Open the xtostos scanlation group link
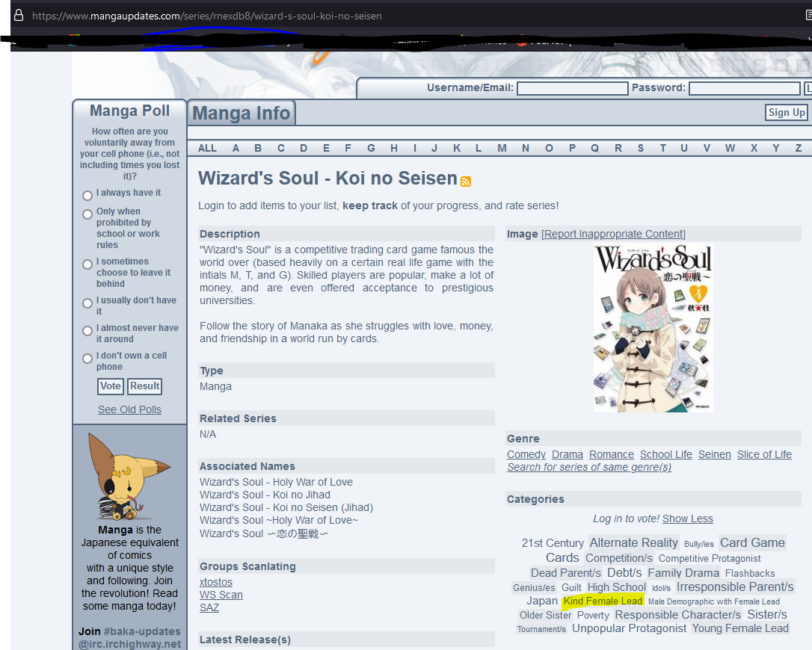812x650 pixels. (x=216, y=582)
